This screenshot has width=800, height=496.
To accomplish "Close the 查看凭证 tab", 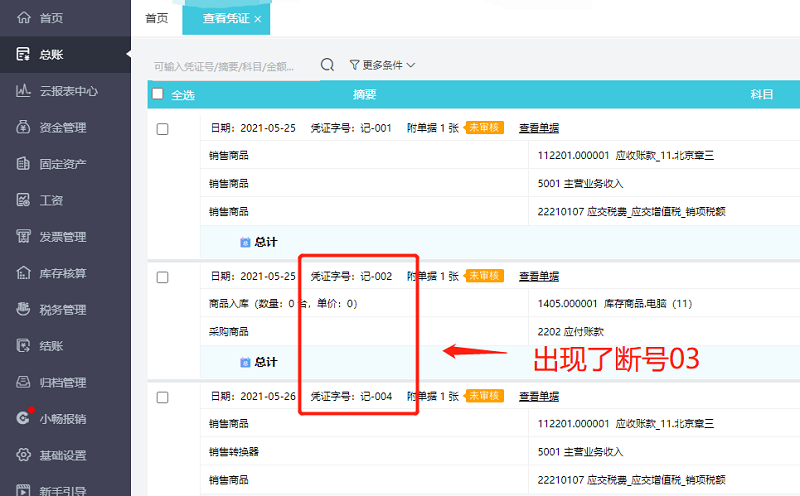I will tap(258, 19).
